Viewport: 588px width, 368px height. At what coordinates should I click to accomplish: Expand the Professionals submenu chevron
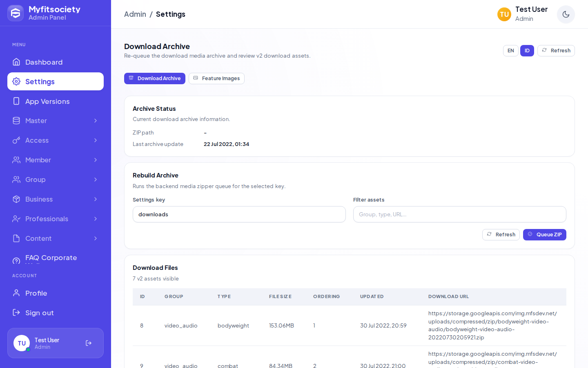point(96,219)
